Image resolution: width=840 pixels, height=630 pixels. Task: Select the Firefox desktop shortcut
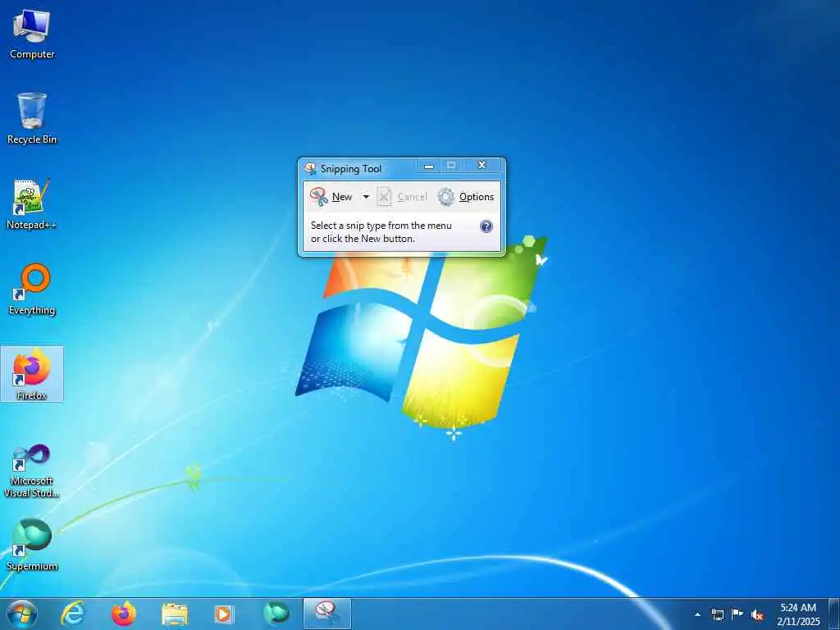click(x=32, y=374)
